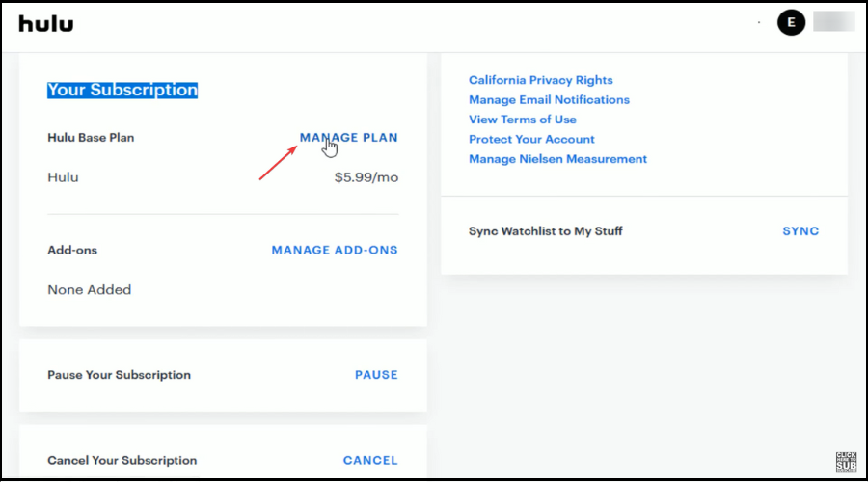
Task: Click the $5.99/mo price text
Action: coord(366,177)
